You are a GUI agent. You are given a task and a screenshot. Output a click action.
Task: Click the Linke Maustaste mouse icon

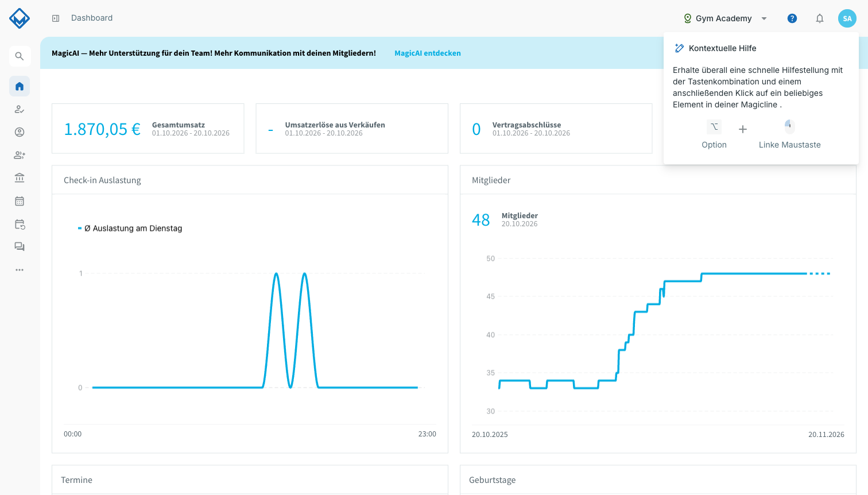coord(789,126)
